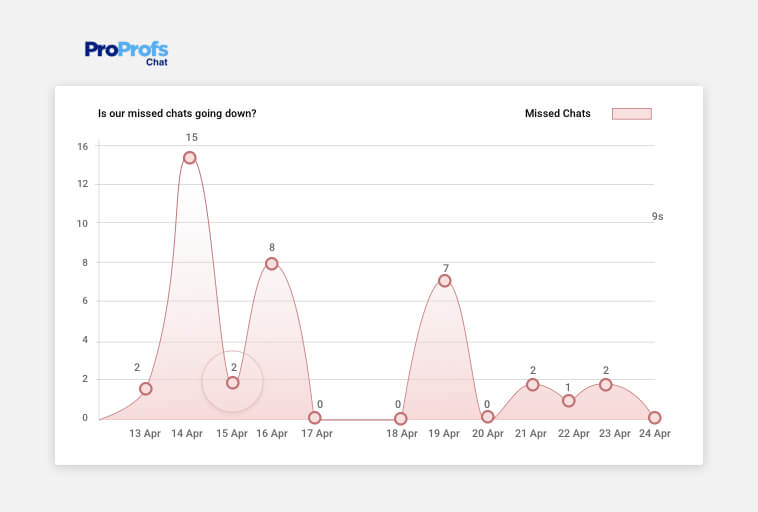Click the '9s' label at right edge
This screenshot has height=512, width=758.
pos(657,217)
